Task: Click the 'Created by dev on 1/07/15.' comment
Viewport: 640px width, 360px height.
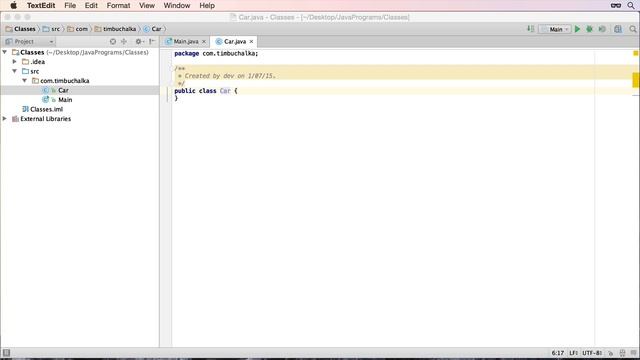Action: pos(230,76)
